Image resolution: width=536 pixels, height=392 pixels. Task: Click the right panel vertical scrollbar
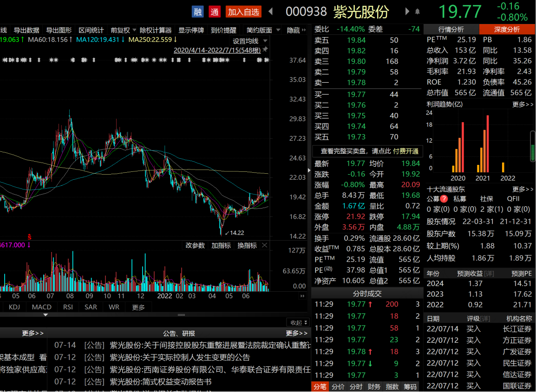tap(533, 146)
